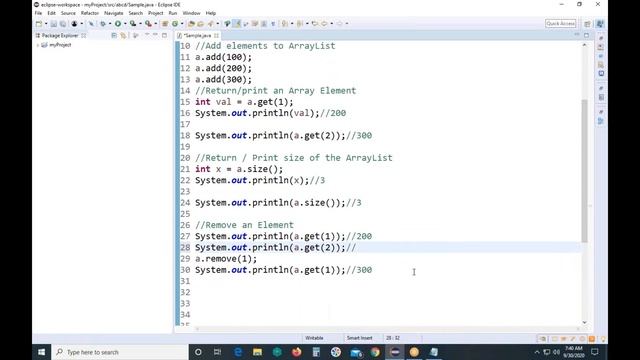Click the green Run toolbar button
The width and height of the screenshot is (640, 360).
click(118, 24)
